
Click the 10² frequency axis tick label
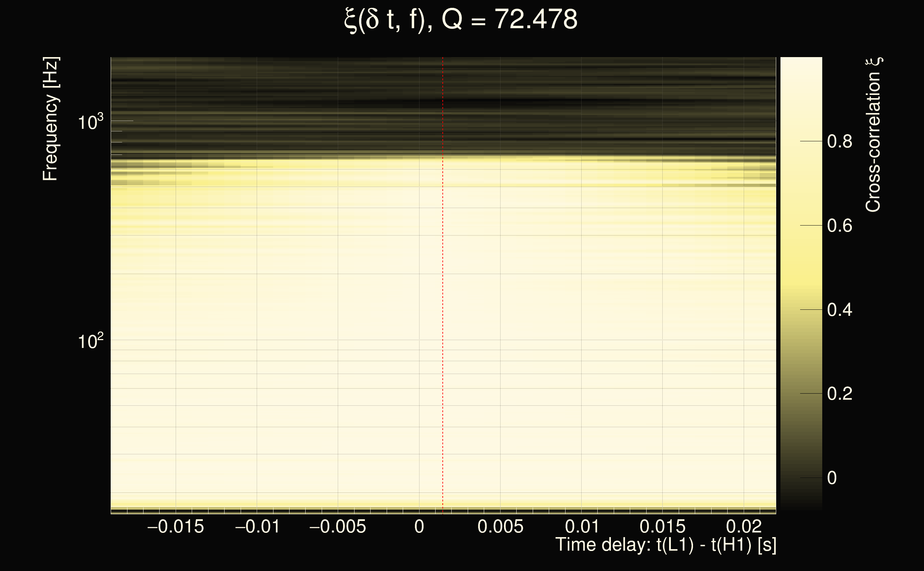pyautogui.click(x=90, y=341)
